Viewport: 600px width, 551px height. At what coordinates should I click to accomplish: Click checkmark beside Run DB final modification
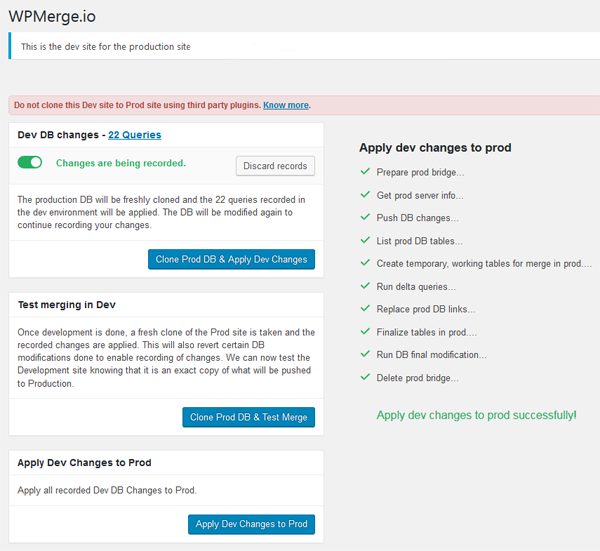[365, 354]
